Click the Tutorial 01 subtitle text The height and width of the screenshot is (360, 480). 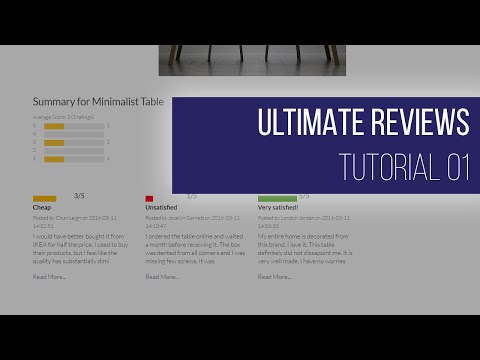click(404, 167)
